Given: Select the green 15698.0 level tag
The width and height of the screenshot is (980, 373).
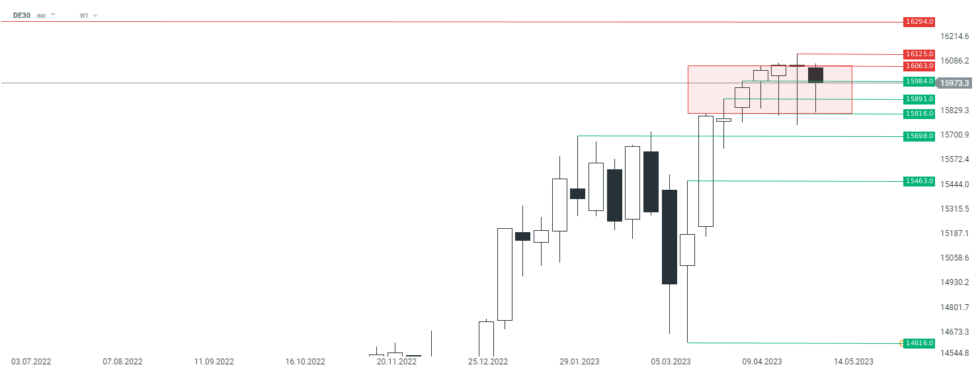Looking at the screenshot, I should 919,136.
